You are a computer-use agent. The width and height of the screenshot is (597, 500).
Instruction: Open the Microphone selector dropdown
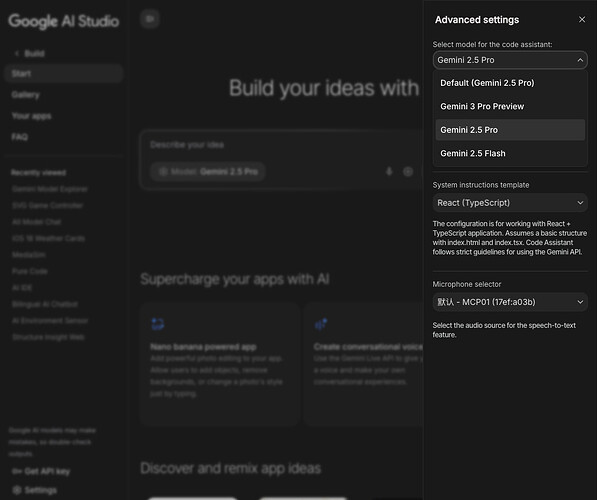510,302
